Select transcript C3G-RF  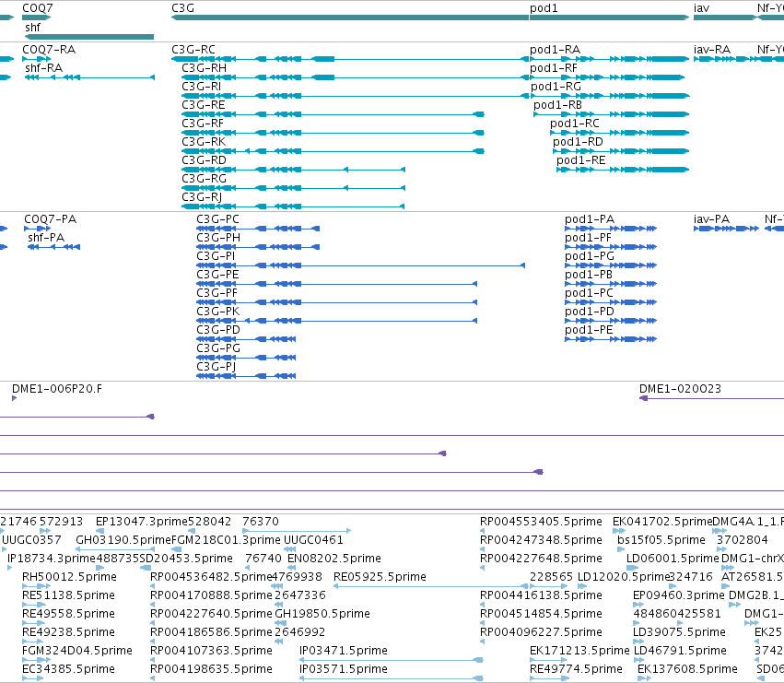pos(203,124)
